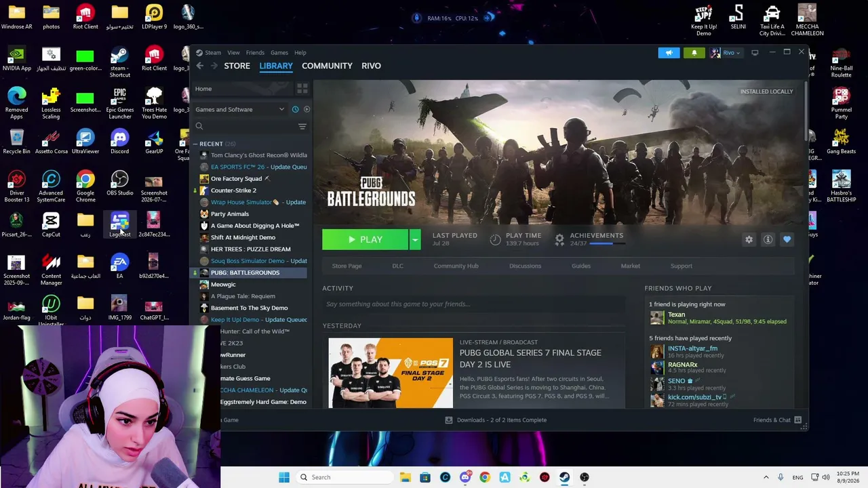Switch library to grid collections view
This screenshot has width=868, height=488.
(302, 89)
